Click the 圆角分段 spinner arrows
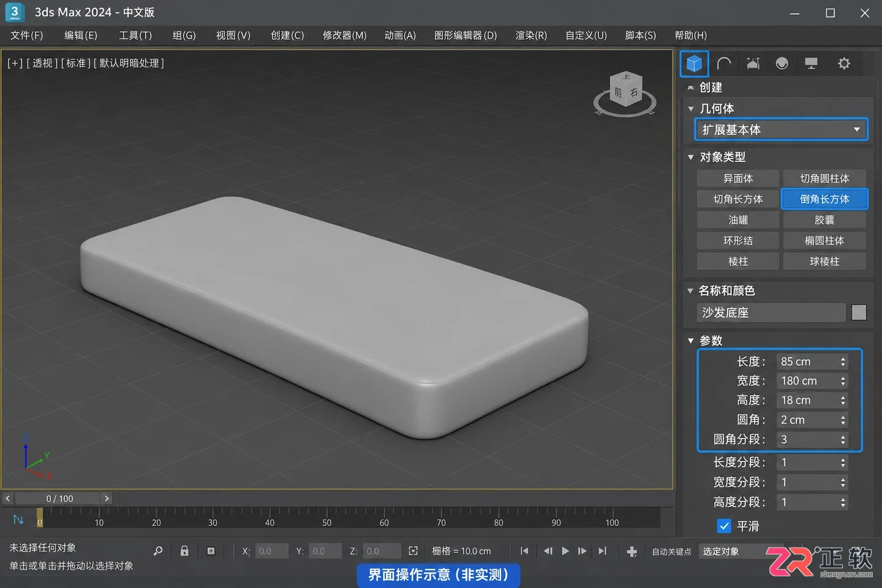The width and height of the screenshot is (882, 588). click(843, 440)
